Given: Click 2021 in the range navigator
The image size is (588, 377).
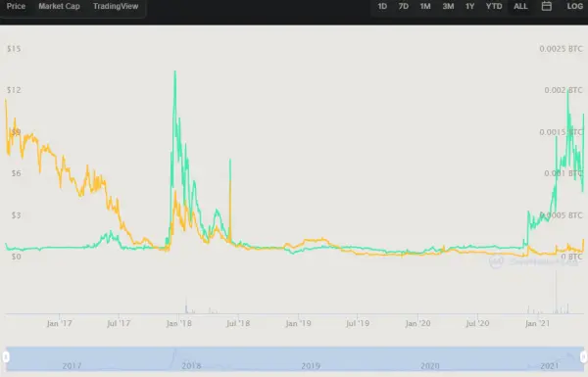Looking at the screenshot, I should [550, 366].
